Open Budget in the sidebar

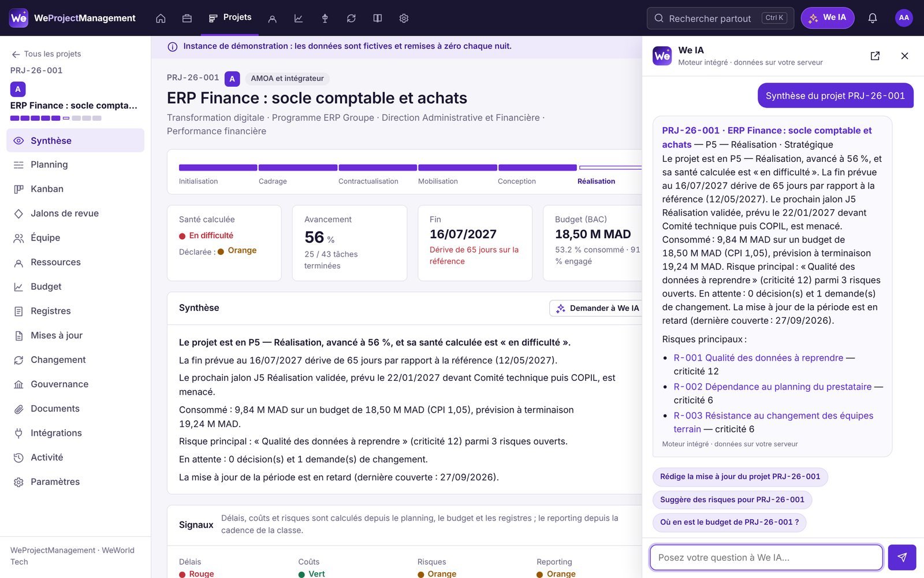point(75,287)
